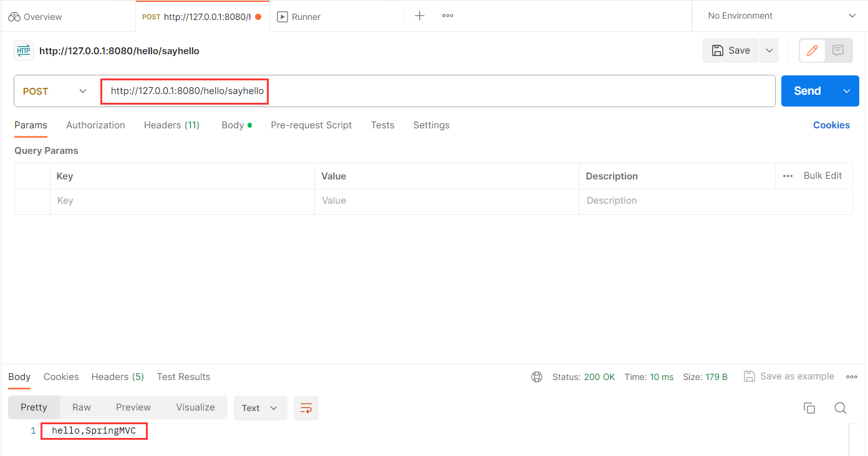This screenshot has width=868, height=456.
Task: Click the HTTP request type icon
Action: (24, 50)
